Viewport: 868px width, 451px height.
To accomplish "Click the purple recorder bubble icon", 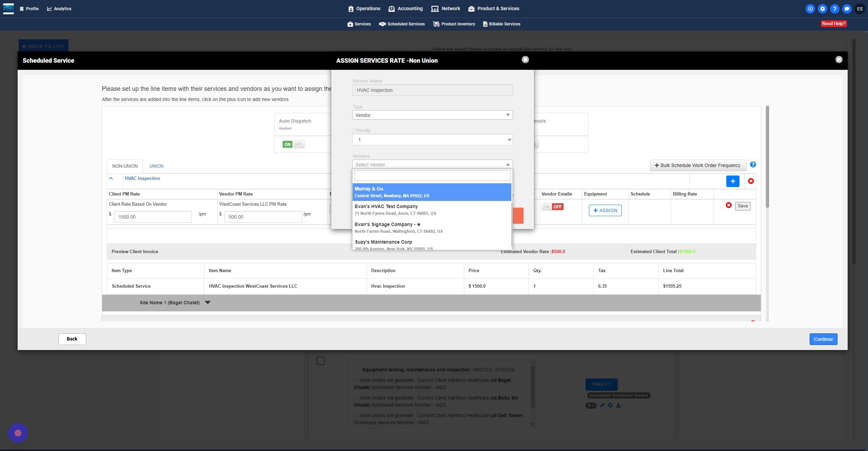I will pos(18,433).
